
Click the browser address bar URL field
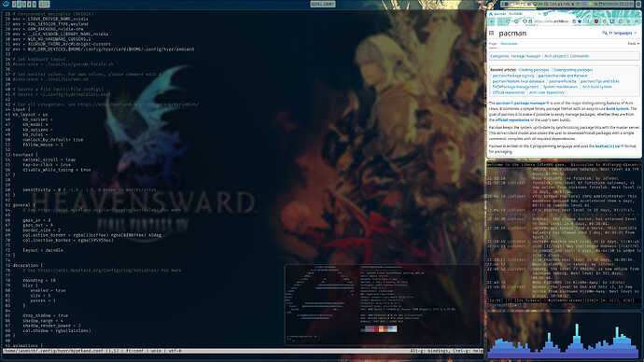click(x=552, y=21)
